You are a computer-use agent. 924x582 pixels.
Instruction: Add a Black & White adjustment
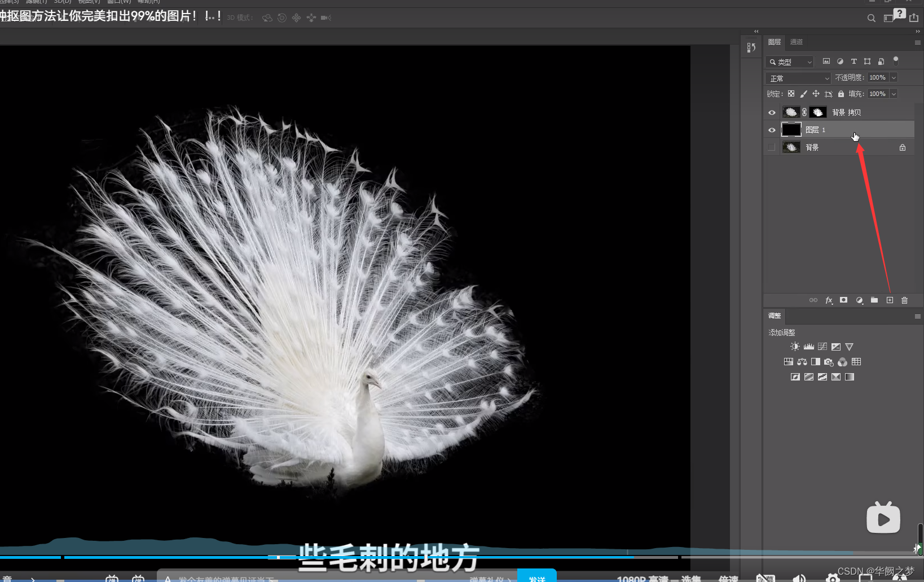815,362
